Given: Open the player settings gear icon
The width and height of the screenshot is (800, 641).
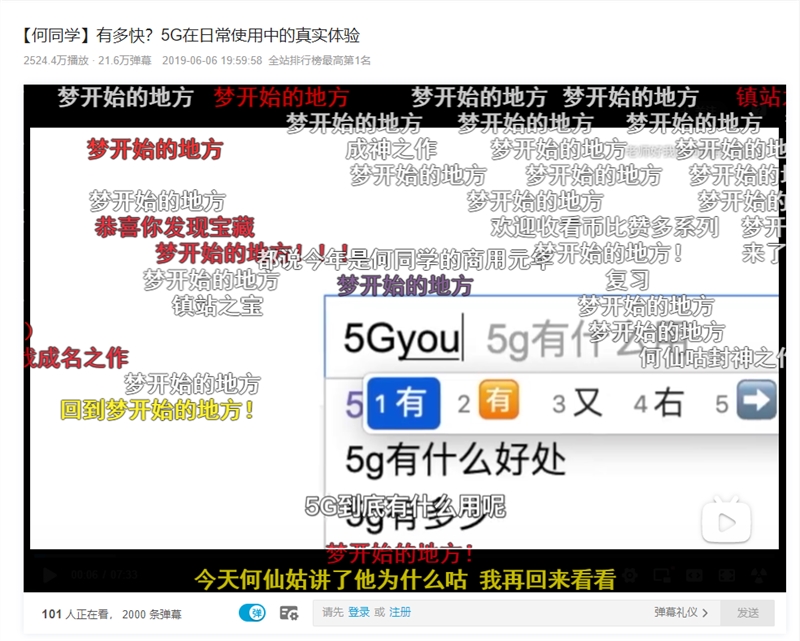Looking at the screenshot, I should click(x=630, y=575).
